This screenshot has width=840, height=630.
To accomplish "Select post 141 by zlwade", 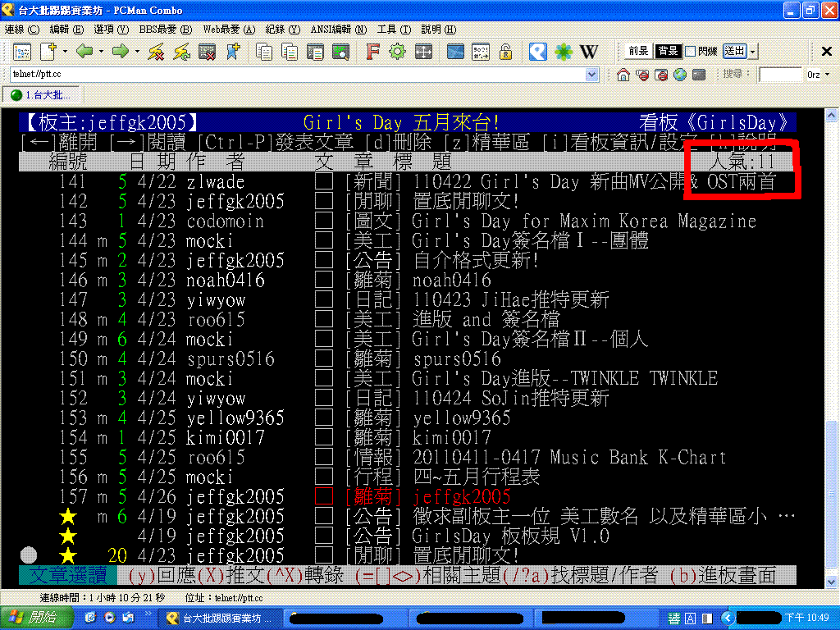I will coord(407,181).
